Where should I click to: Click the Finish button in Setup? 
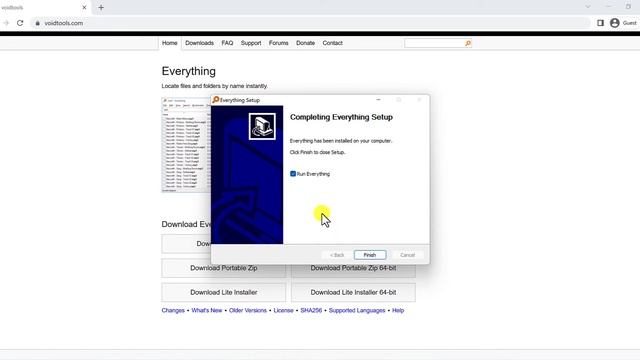coord(370,255)
